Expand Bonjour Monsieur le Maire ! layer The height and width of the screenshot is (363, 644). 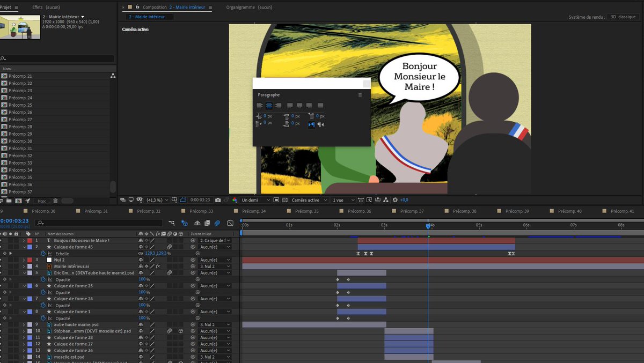[24, 240]
